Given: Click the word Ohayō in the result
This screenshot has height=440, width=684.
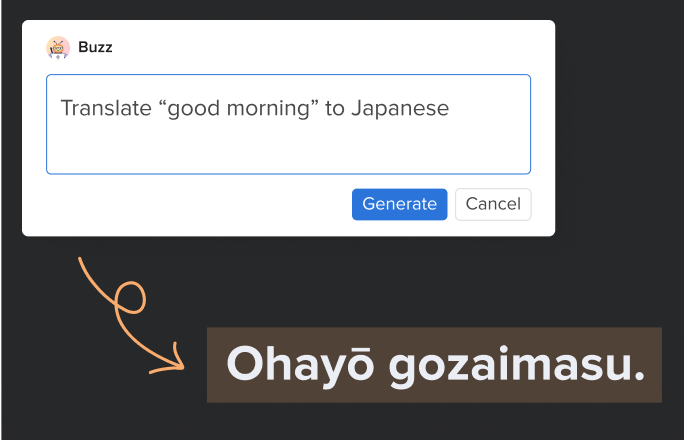Looking at the screenshot, I should coord(300,365).
